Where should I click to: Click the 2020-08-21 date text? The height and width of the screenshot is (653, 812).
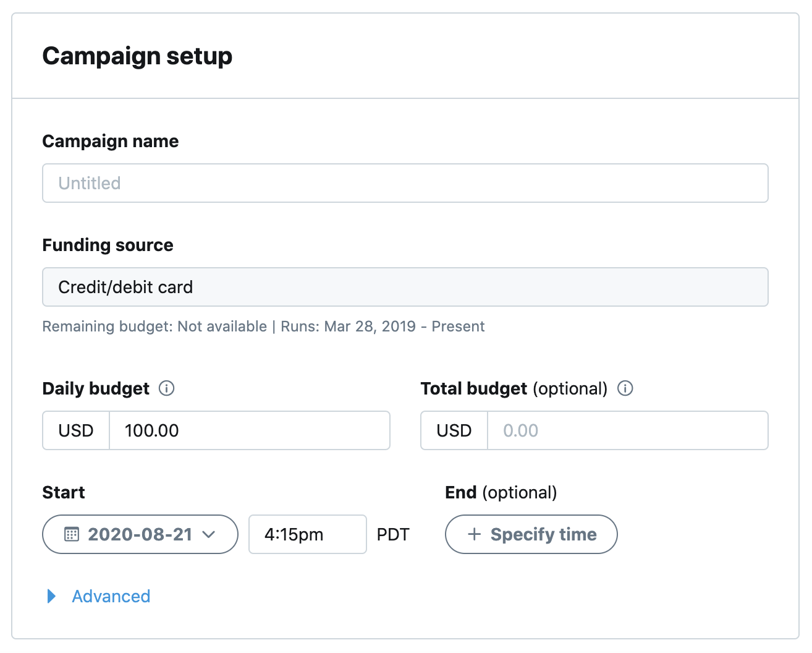coord(140,534)
